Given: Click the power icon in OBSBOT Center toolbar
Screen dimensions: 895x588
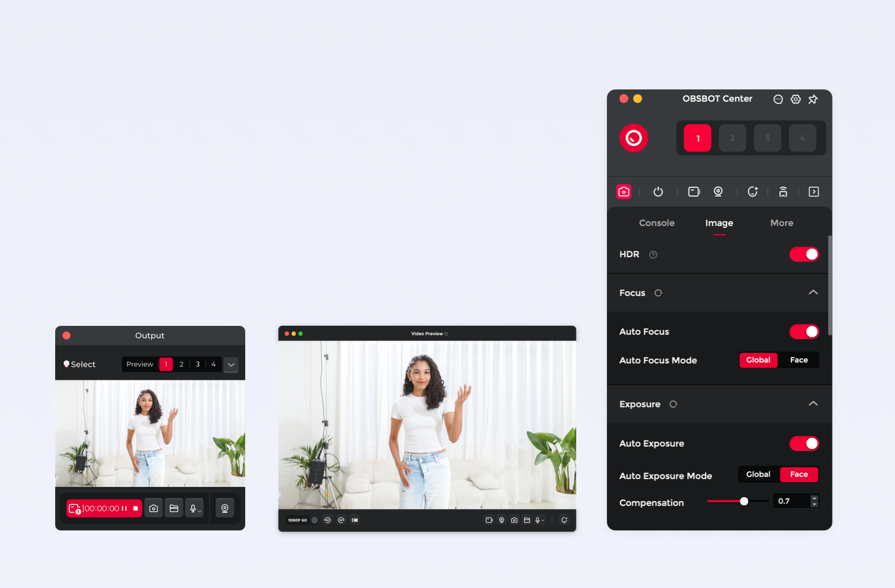Looking at the screenshot, I should click(x=658, y=192).
